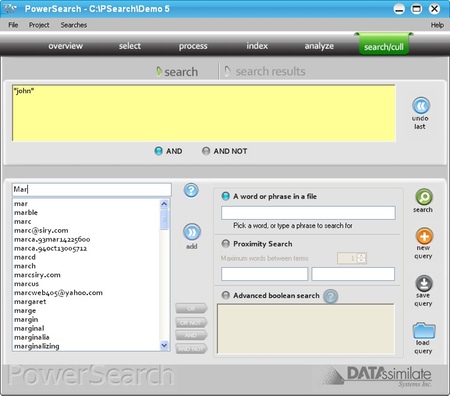Choose the Proximity Search option
This screenshot has height=396, width=450.
tap(226, 244)
